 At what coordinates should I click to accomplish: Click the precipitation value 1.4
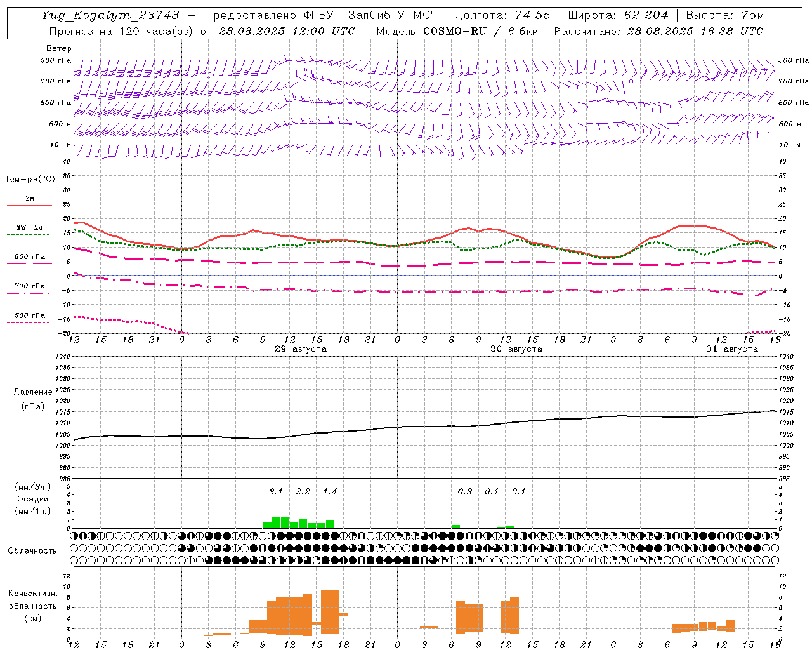coord(330,491)
